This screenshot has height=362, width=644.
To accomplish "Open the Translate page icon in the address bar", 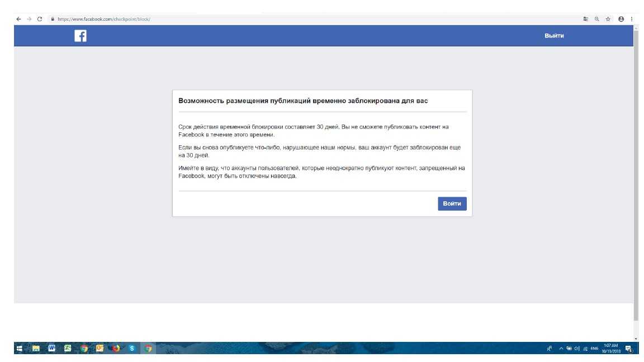I will (586, 20).
